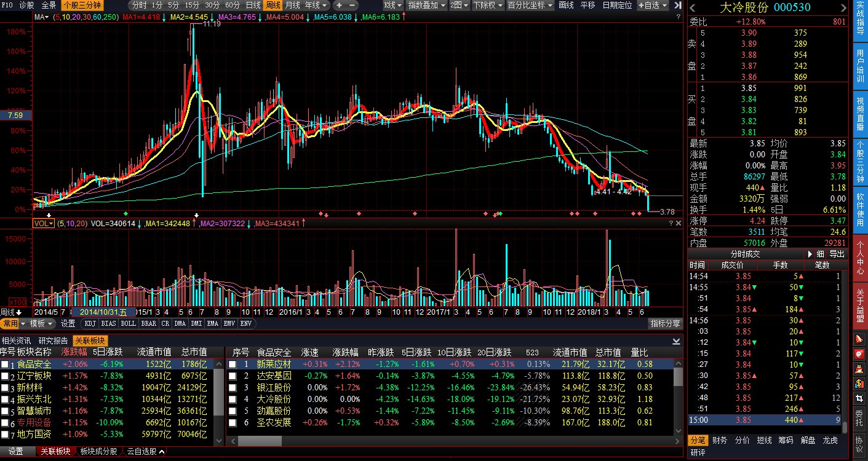Click the 导出 export button
This screenshot has height=461, width=868.
tap(837, 254)
